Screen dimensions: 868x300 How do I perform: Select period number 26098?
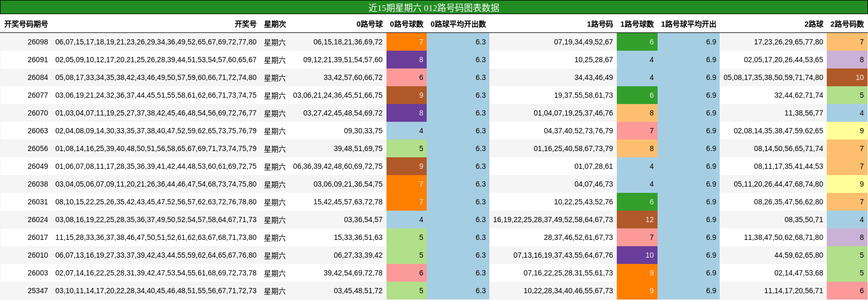pos(38,42)
